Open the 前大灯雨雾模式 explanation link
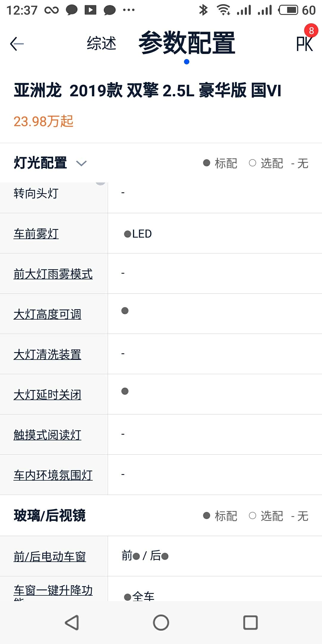Screen dimensions: 322x644 tap(53, 274)
